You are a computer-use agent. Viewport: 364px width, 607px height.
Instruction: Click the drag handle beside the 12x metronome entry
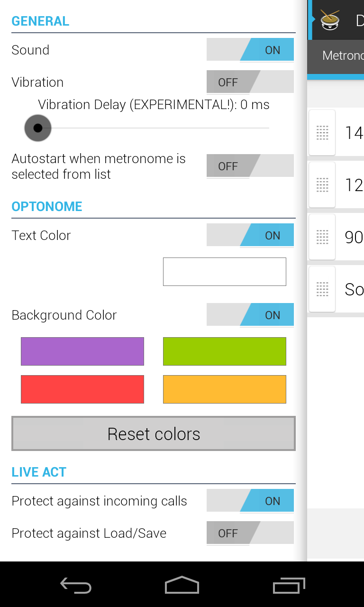click(322, 185)
